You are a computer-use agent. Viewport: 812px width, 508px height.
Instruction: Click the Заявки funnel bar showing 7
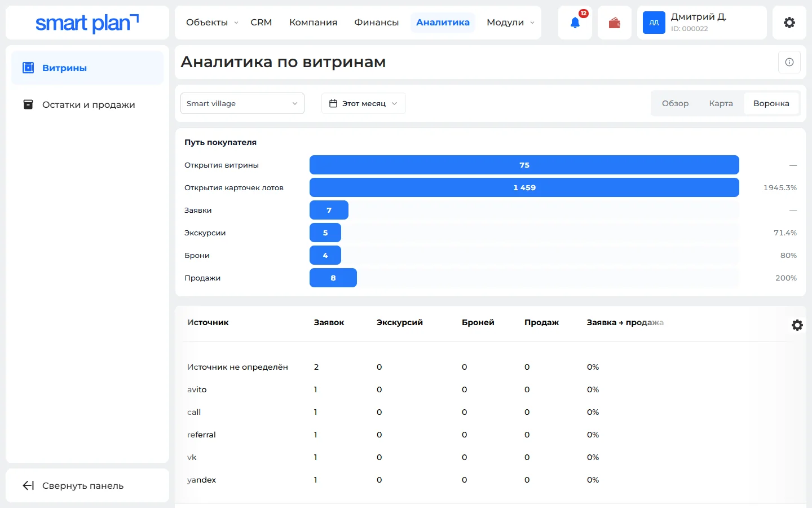[x=329, y=210]
